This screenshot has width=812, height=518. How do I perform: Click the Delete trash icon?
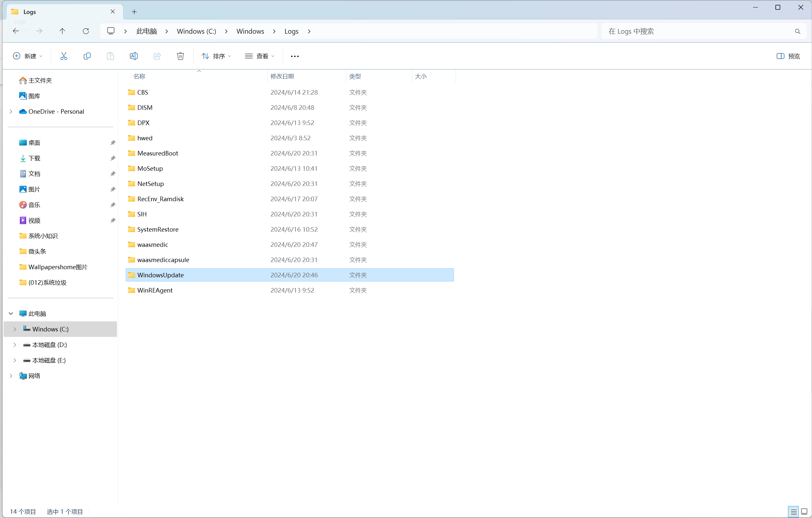pyautogui.click(x=180, y=56)
